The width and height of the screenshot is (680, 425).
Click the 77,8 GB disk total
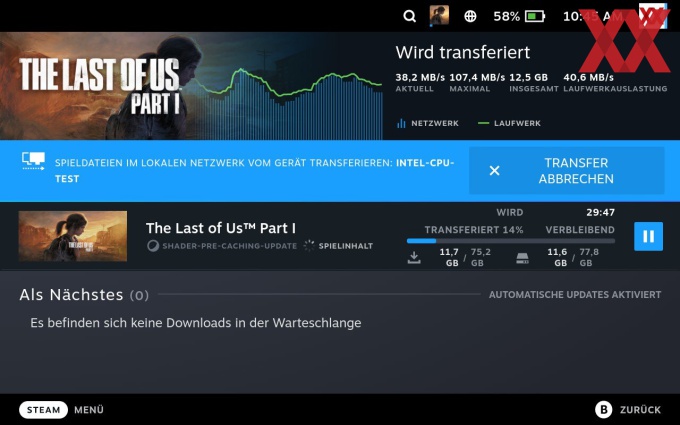click(588, 257)
